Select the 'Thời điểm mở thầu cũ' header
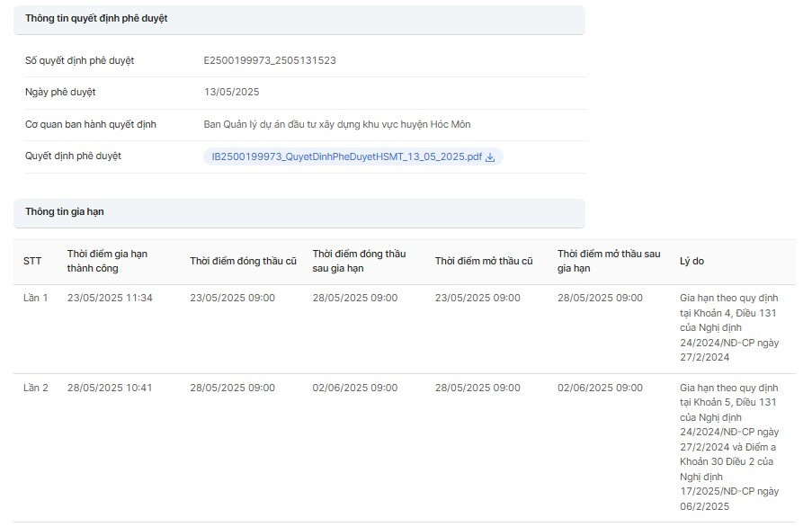The width and height of the screenshot is (812, 527). point(484,262)
